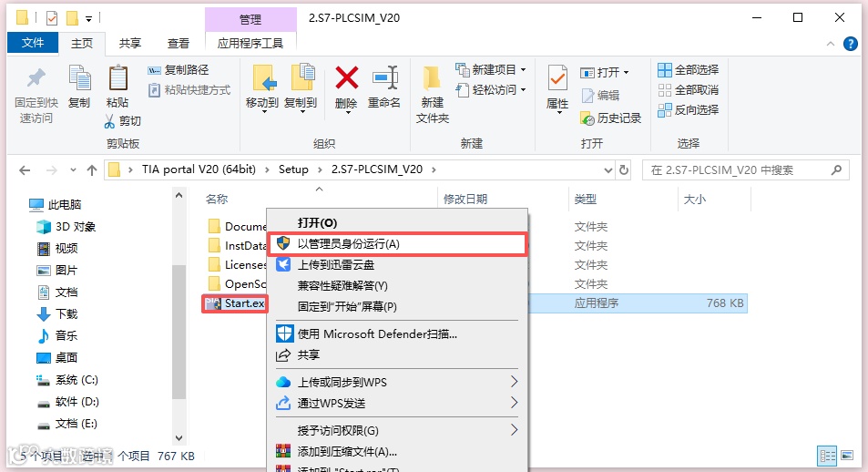Open the blue Help question mark icon
The height and width of the screenshot is (472, 868).
[x=851, y=44]
